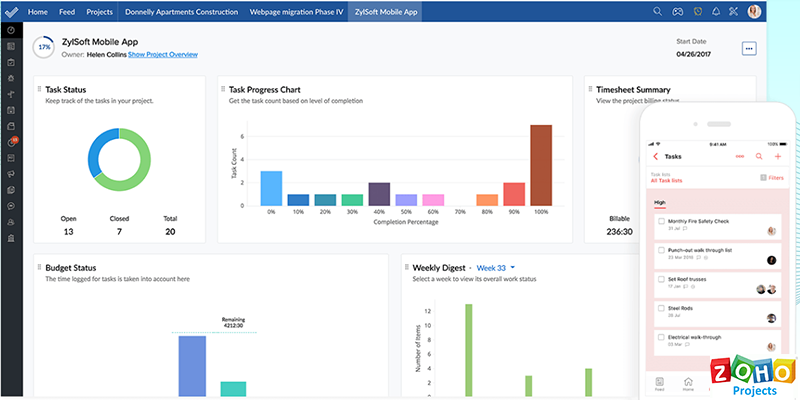Tap the Filters button on phone
This screenshot has width=800, height=400.
(x=771, y=178)
